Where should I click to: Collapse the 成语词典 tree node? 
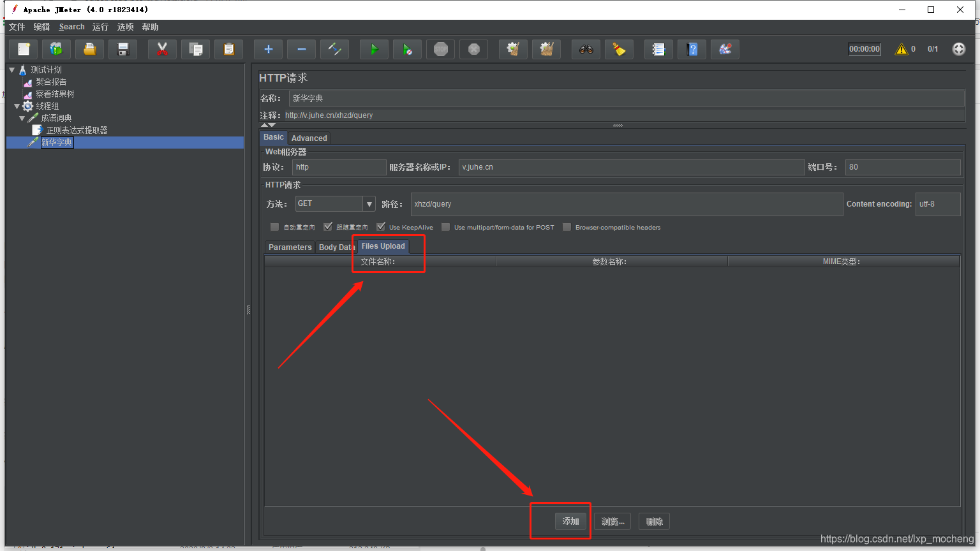tap(22, 118)
